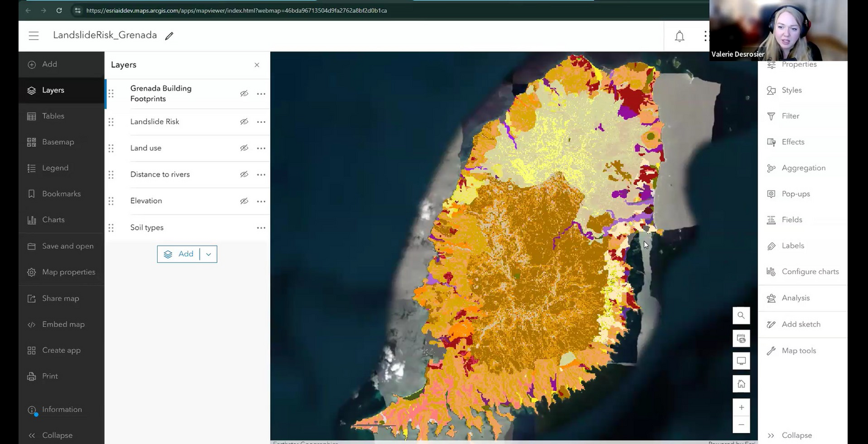Open the Styles panel
Image resolution: width=868 pixels, height=444 pixels.
click(x=791, y=90)
